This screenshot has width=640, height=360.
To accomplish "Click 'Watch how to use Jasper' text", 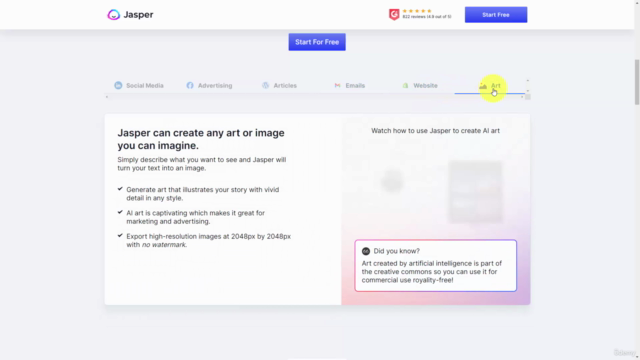I will 436,131.
